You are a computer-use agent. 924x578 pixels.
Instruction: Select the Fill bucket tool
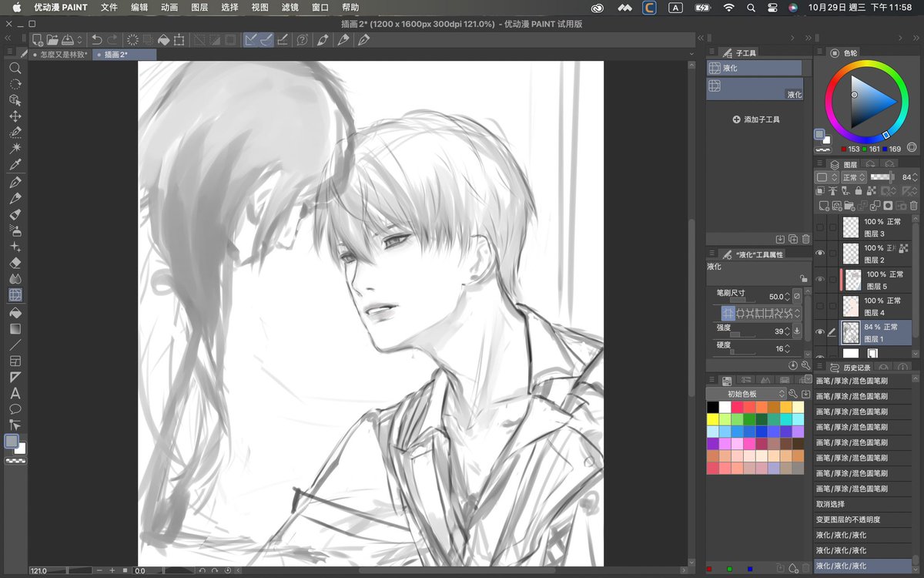point(15,312)
